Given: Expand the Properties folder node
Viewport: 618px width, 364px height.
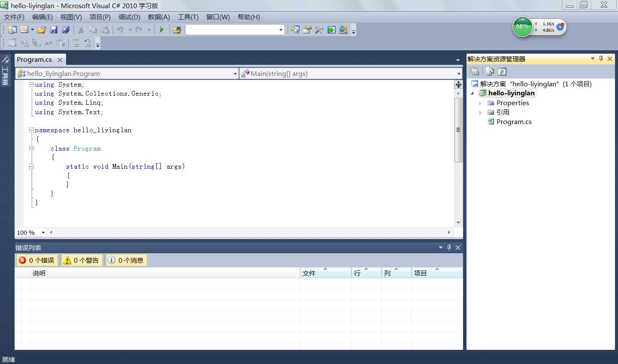Looking at the screenshot, I should 481,103.
